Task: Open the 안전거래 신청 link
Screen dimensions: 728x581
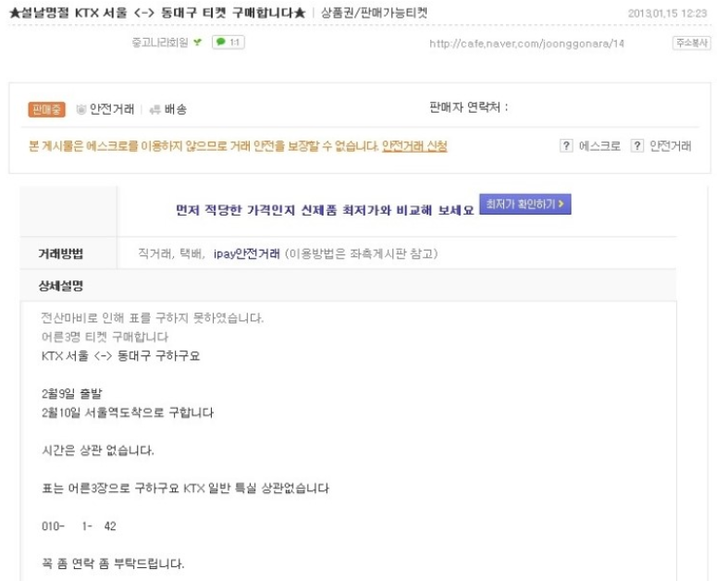Action: [x=414, y=146]
